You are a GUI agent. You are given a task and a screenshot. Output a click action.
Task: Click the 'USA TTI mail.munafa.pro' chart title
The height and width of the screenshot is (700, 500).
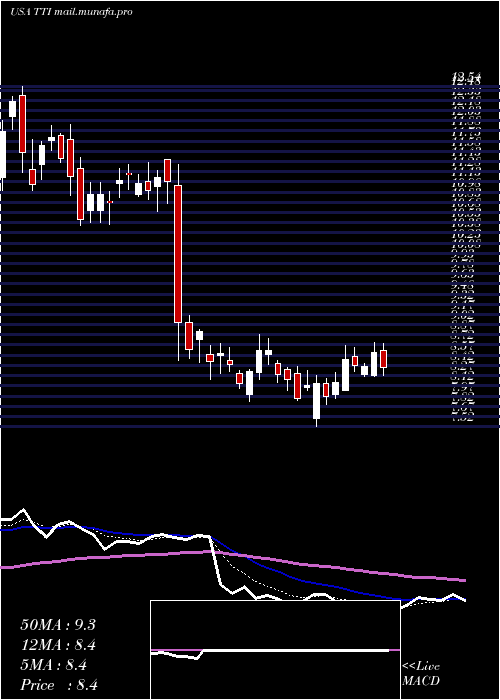click(71, 12)
